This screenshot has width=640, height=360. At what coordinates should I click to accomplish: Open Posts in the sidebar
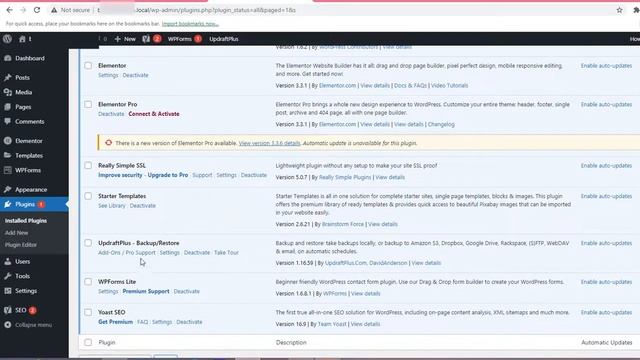point(22,78)
